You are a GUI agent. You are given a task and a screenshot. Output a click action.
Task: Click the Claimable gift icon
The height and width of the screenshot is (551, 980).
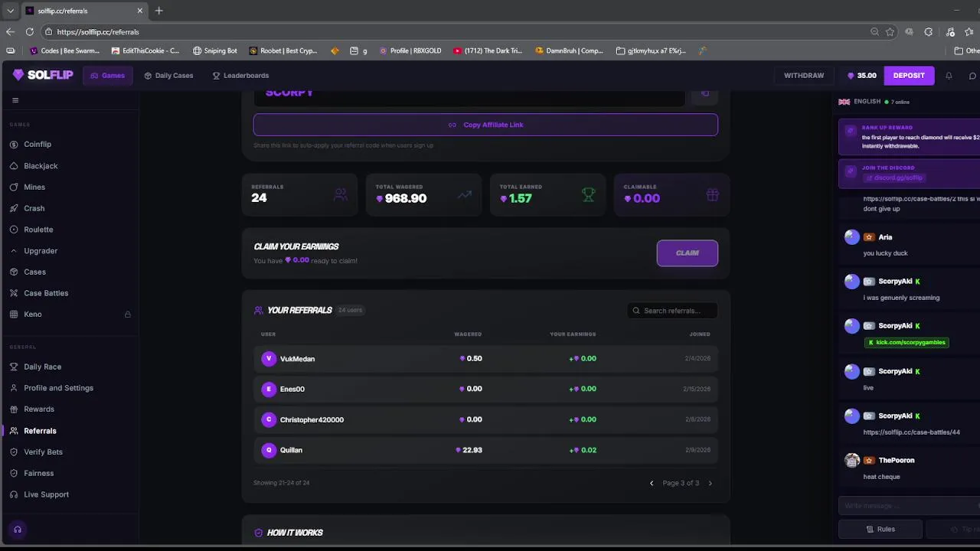pos(712,195)
